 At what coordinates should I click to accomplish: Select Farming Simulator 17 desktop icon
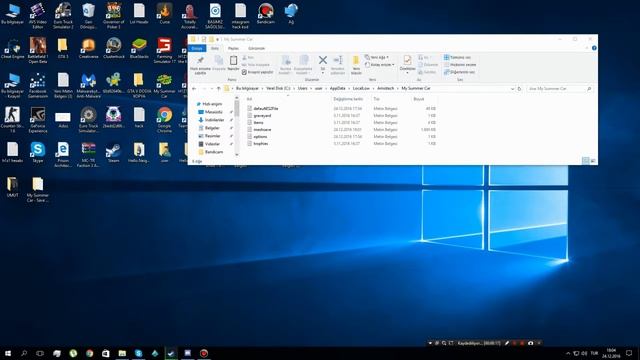[x=164, y=51]
